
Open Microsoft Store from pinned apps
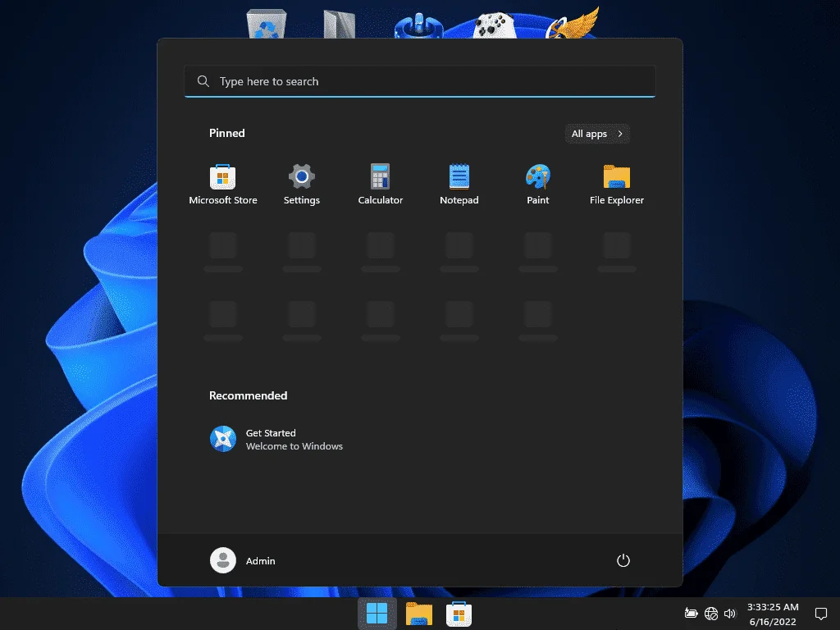click(223, 185)
